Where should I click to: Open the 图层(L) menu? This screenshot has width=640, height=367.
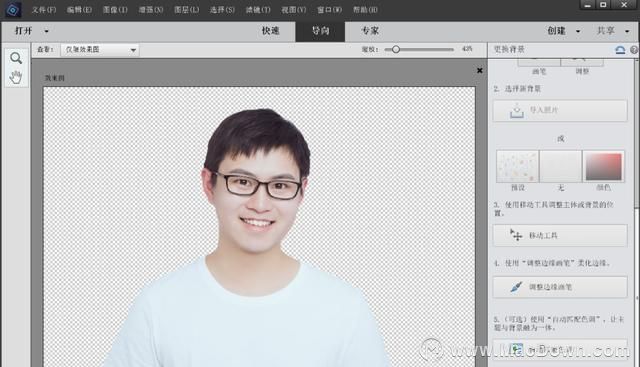[187, 9]
